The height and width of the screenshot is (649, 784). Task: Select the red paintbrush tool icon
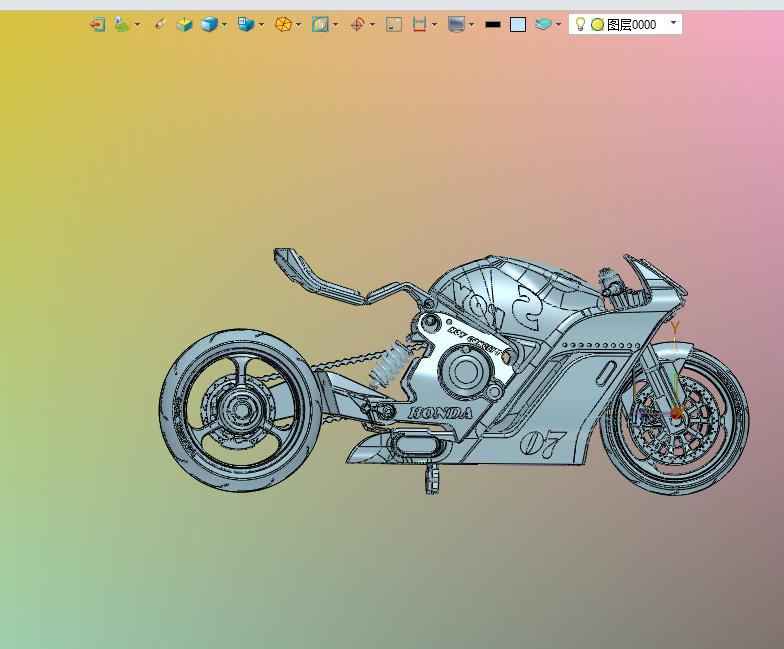click(x=160, y=24)
